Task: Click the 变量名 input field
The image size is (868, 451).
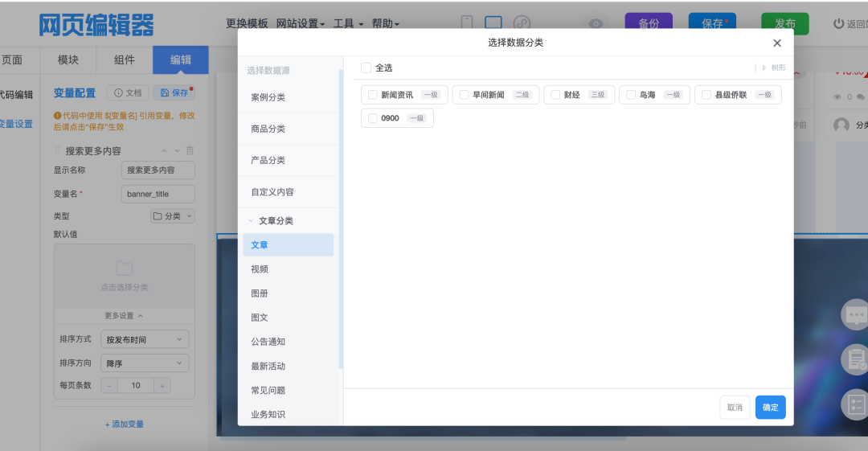Action: [158, 194]
